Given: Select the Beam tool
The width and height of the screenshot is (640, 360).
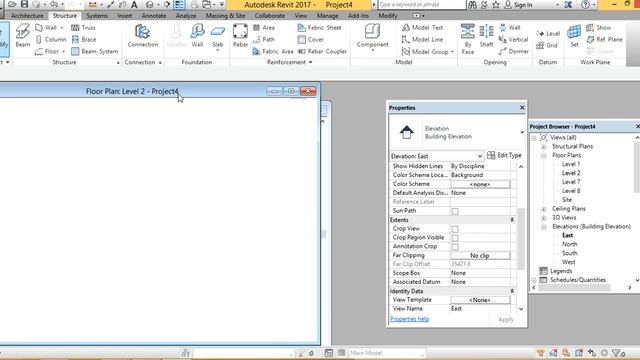Looking at the screenshot, I should click(23, 36).
